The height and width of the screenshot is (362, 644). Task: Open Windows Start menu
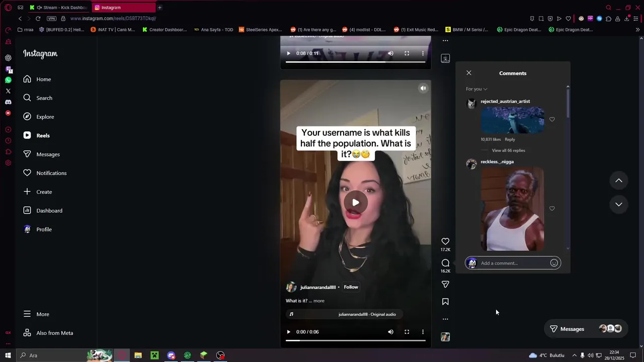pos(8,355)
